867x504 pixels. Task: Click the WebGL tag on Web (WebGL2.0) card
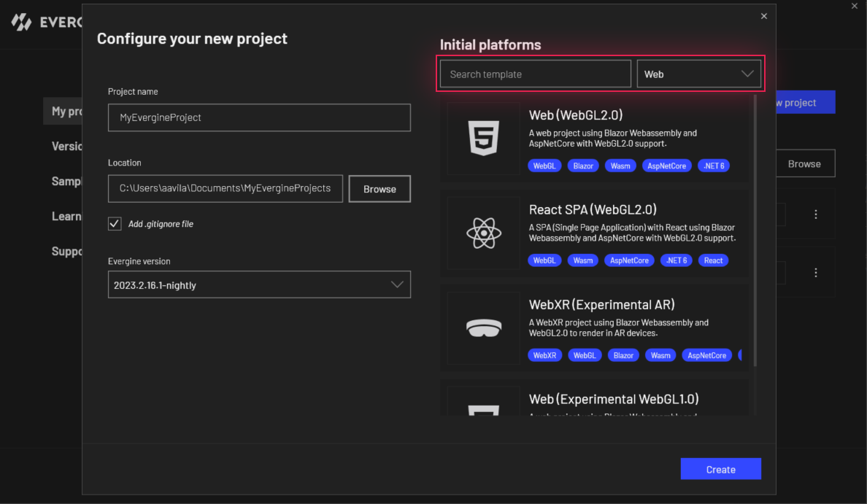544,166
